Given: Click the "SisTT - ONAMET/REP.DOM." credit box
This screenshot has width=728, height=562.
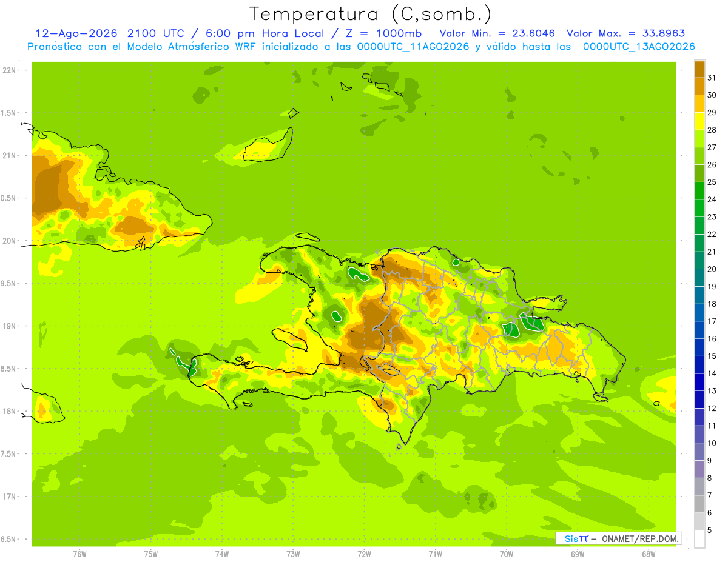Looking at the screenshot, I should pos(618,538).
